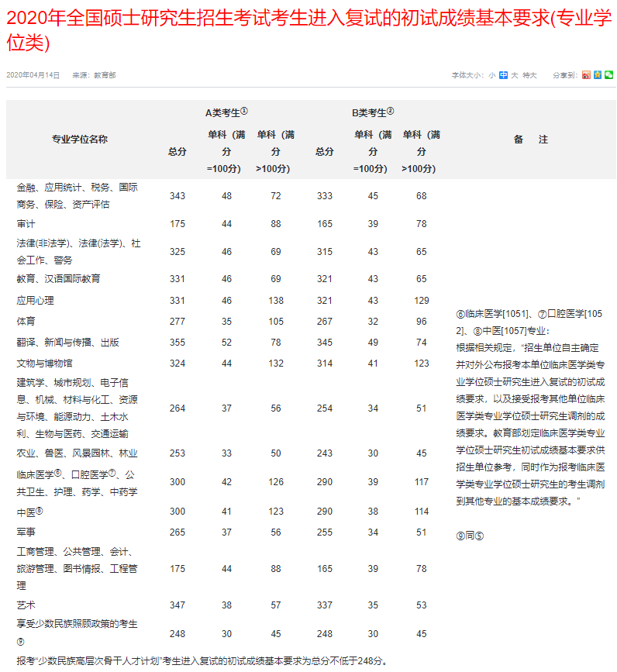The width and height of the screenshot is (617, 672).
Task: Share to QQ Zone via star icon
Action: coord(598,75)
